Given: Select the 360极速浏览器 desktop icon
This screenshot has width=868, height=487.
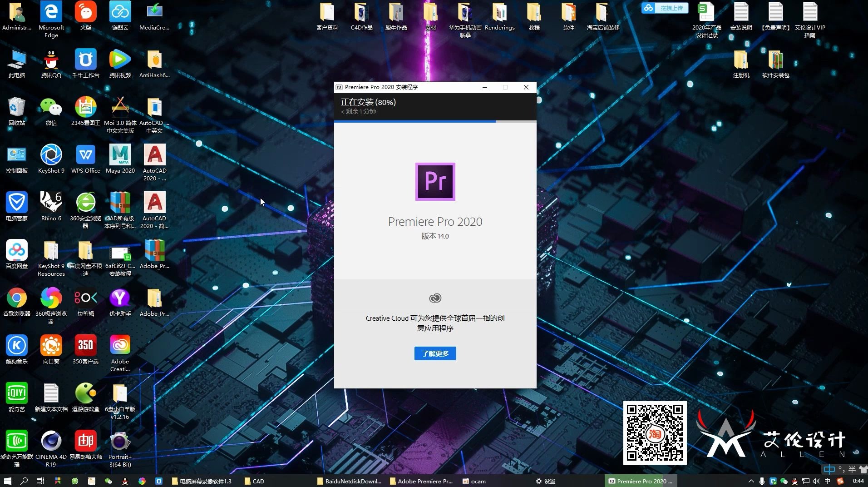Looking at the screenshot, I should coord(51,306).
